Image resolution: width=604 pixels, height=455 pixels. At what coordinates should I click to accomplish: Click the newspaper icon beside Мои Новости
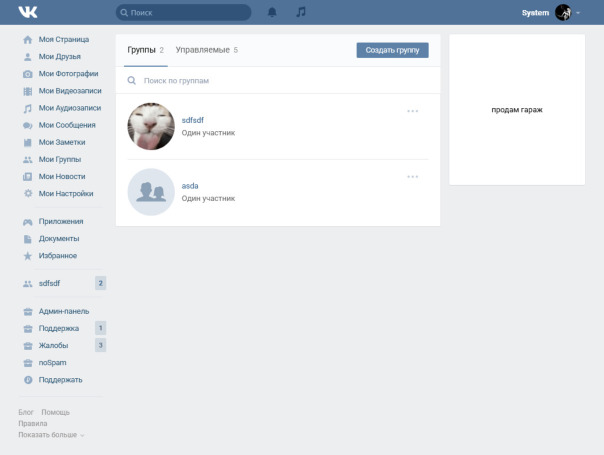coord(27,177)
